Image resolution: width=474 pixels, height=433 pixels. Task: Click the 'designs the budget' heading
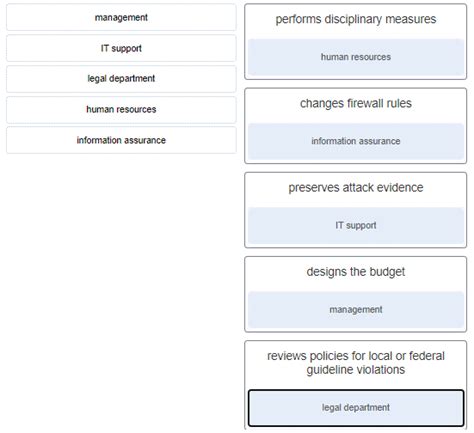(x=356, y=272)
